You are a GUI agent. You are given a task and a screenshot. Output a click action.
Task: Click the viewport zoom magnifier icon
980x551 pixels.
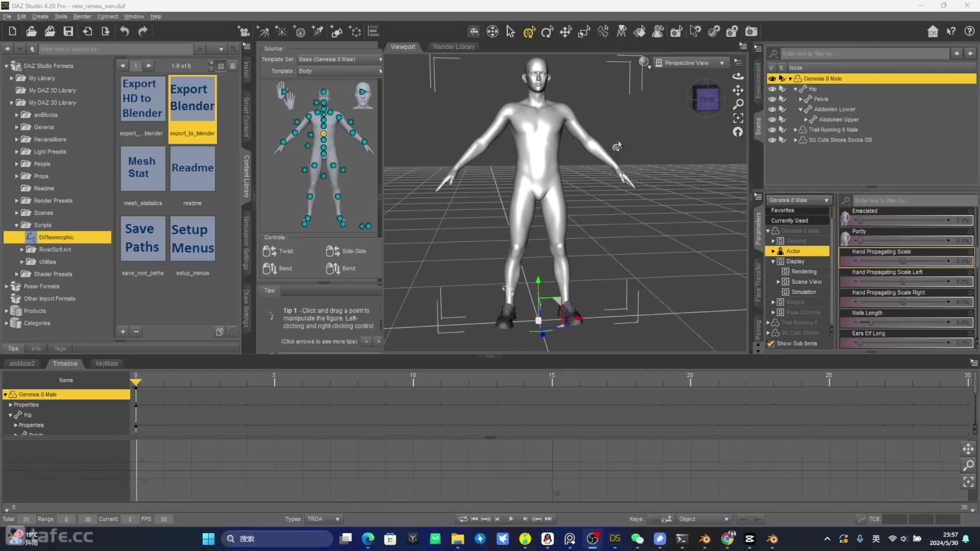pyautogui.click(x=738, y=104)
